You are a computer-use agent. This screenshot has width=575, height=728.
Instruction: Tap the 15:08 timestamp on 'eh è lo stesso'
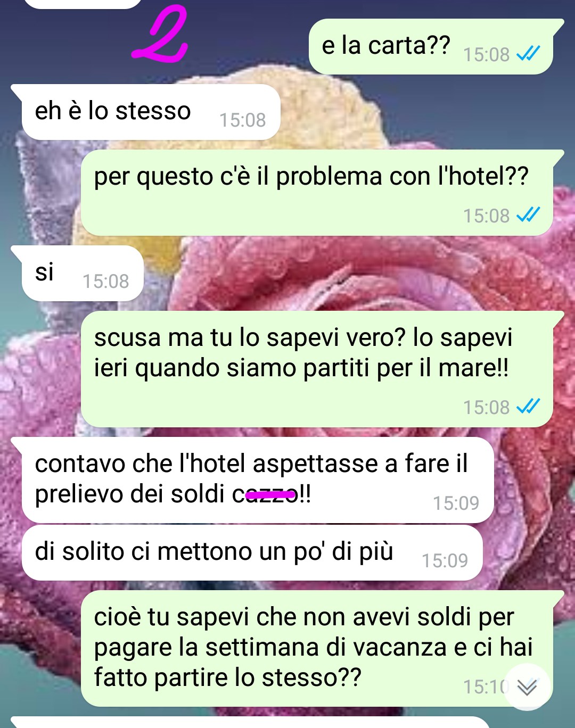[243, 120]
